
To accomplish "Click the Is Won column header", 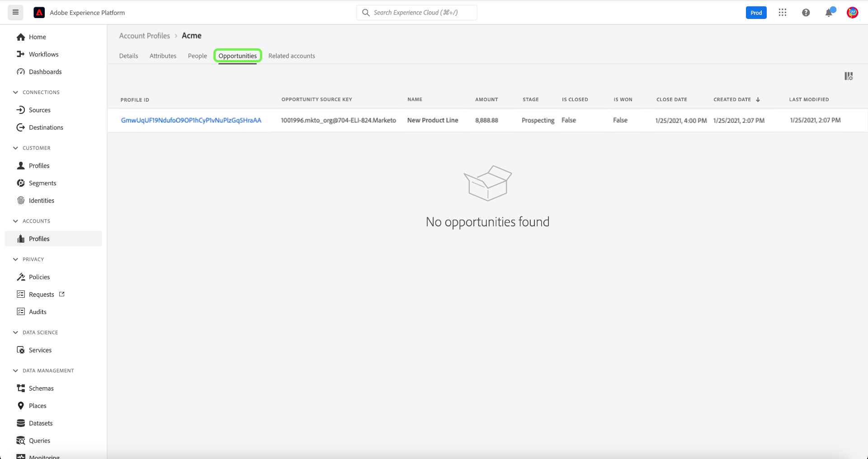I will pos(623,99).
